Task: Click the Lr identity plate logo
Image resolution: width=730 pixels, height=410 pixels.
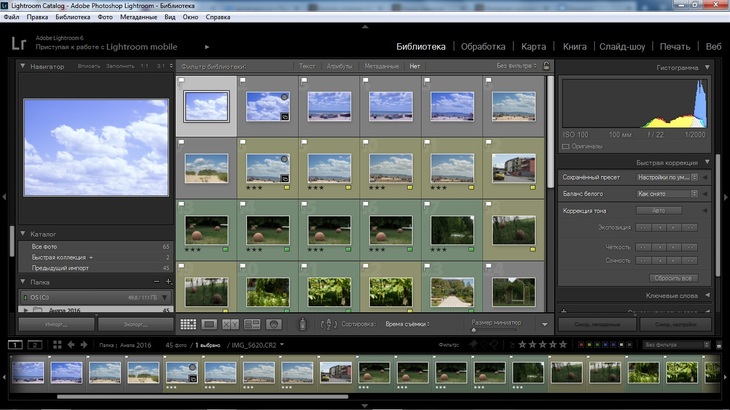Action: 19,44
